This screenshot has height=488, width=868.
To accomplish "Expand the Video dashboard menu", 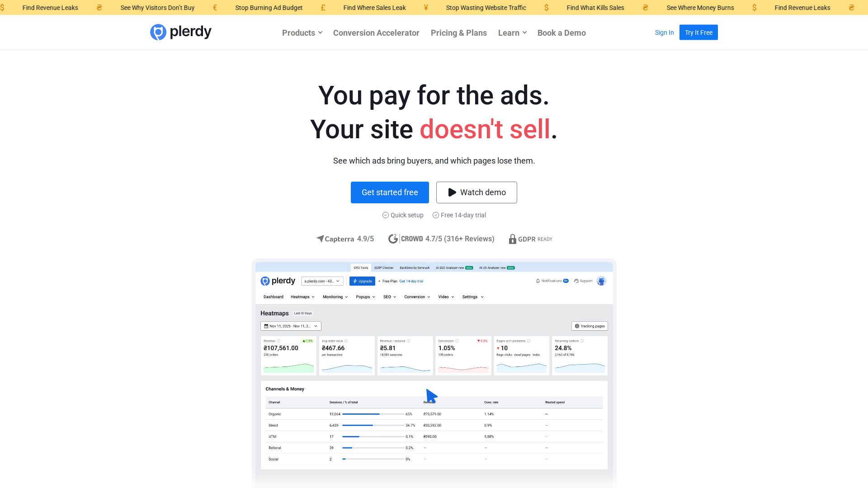I will [446, 297].
